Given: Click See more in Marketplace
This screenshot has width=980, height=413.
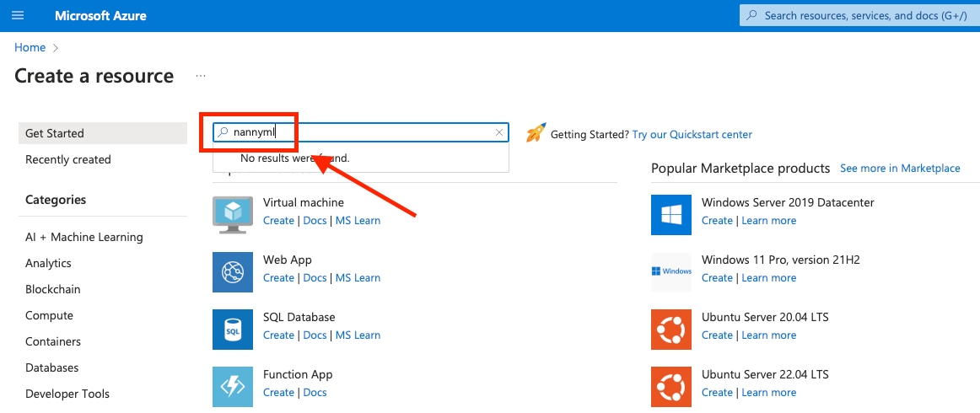Looking at the screenshot, I should click(x=900, y=169).
